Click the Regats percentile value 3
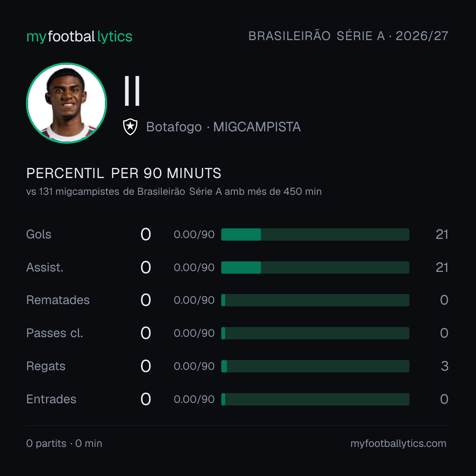This screenshot has height=476, width=476. (x=445, y=366)
